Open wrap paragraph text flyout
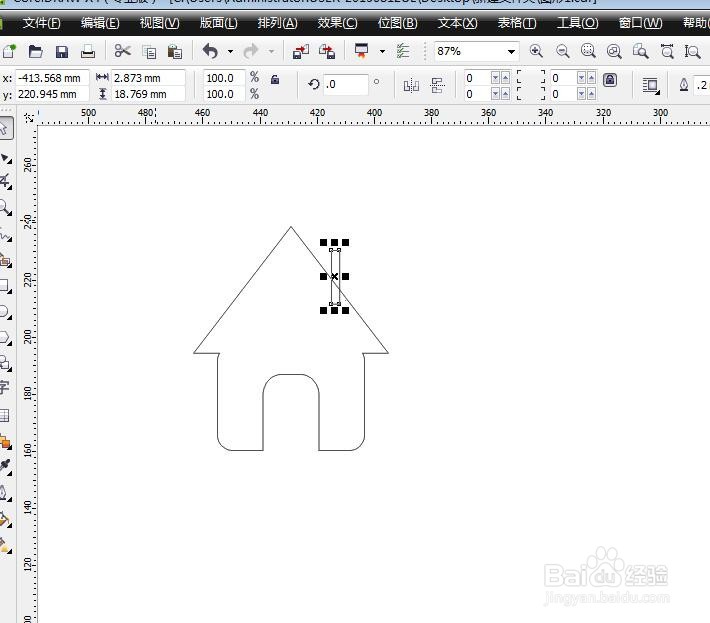710x623 pixels. click(x=651, y=85)
